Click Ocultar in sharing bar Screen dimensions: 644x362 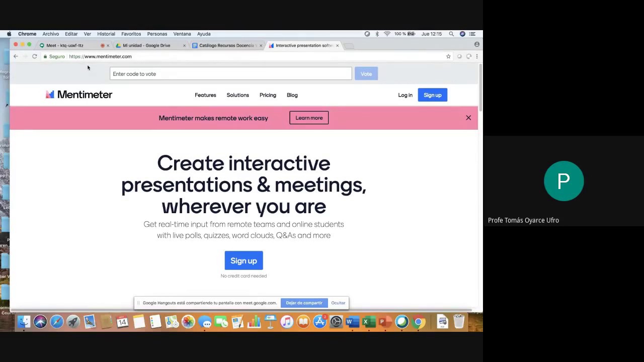[x=338, y=303]
